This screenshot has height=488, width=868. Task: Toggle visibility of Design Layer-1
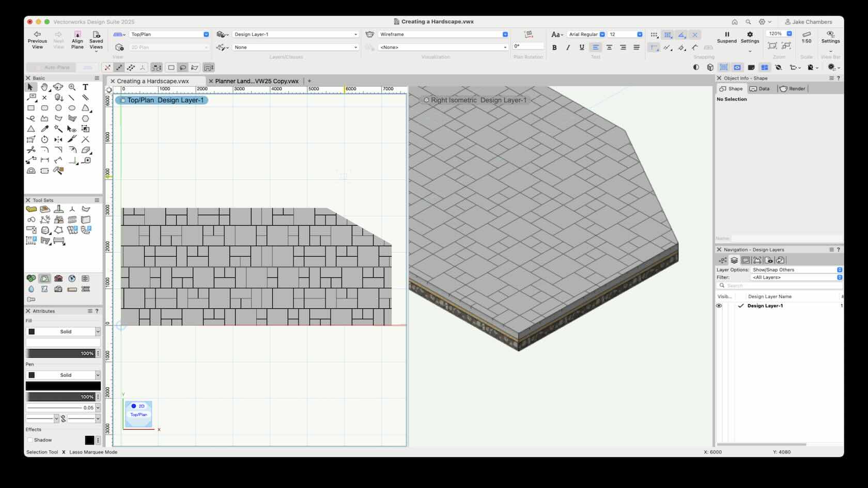[719, 306]
